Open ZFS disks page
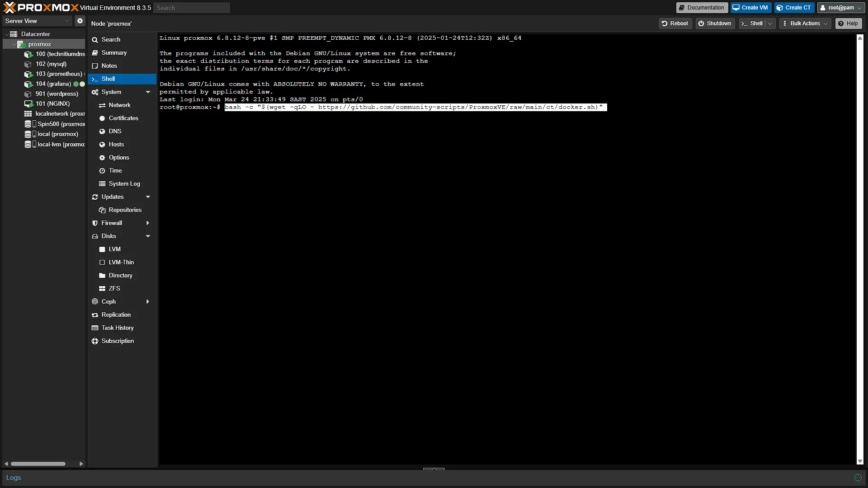Screen dimensions: 868x488 pyautogui.click(x=122, y=289)
